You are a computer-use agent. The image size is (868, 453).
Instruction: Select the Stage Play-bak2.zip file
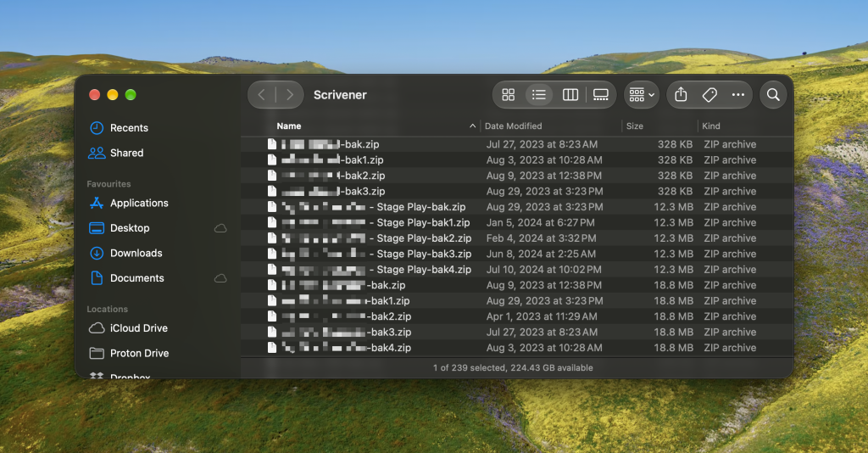517,238
